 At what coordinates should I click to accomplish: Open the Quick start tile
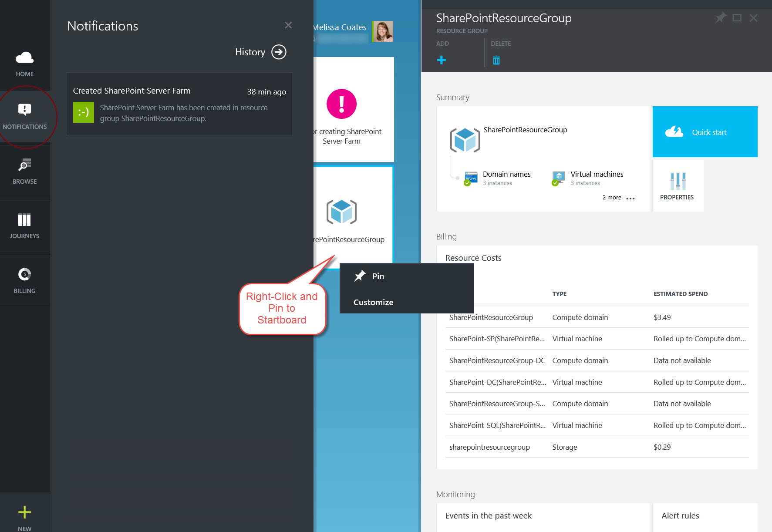[705, 132]
